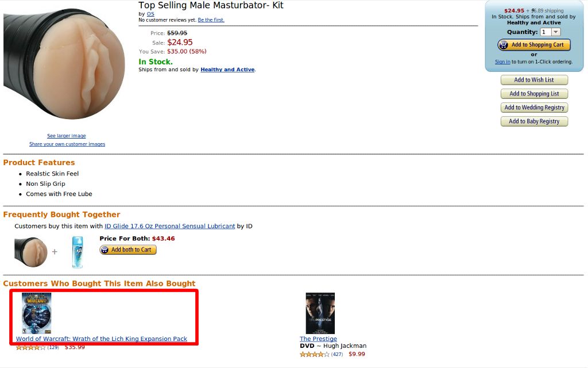This screenshot has width=588, height=368.
Task: Click the star rating under The Prestige
Action: coord(315,354)
